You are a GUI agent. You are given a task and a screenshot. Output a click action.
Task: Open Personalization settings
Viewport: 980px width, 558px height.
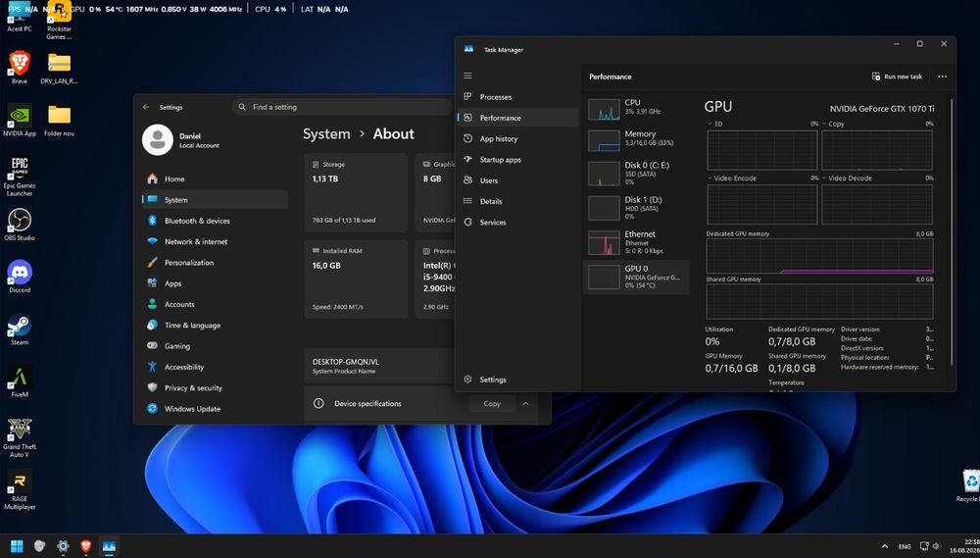(x=215, y=263)
